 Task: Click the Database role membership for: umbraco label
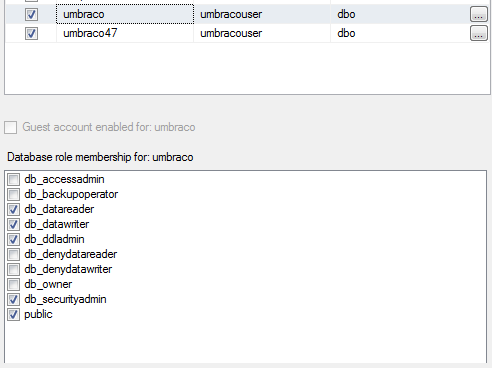coord(100,157)
